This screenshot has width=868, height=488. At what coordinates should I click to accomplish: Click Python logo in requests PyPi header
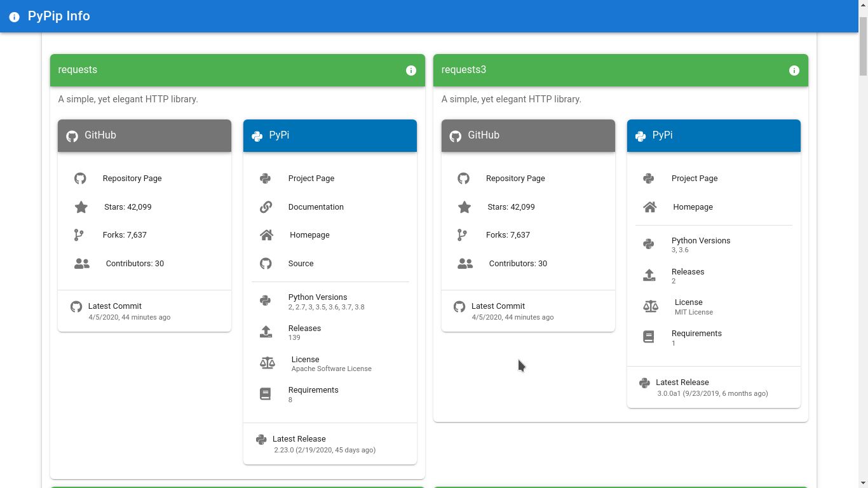click(257, 136)
